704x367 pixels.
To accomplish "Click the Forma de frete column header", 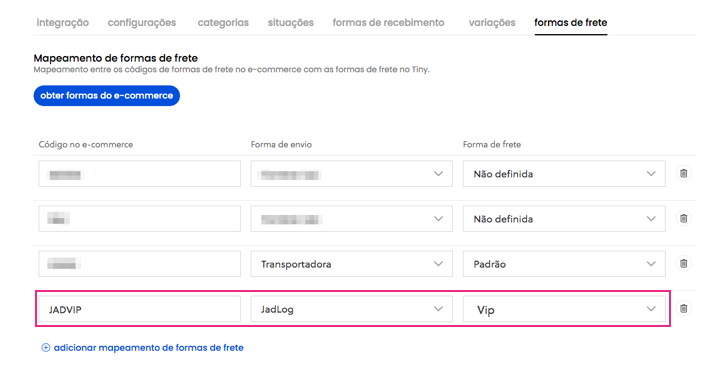I will click(492, 145).
